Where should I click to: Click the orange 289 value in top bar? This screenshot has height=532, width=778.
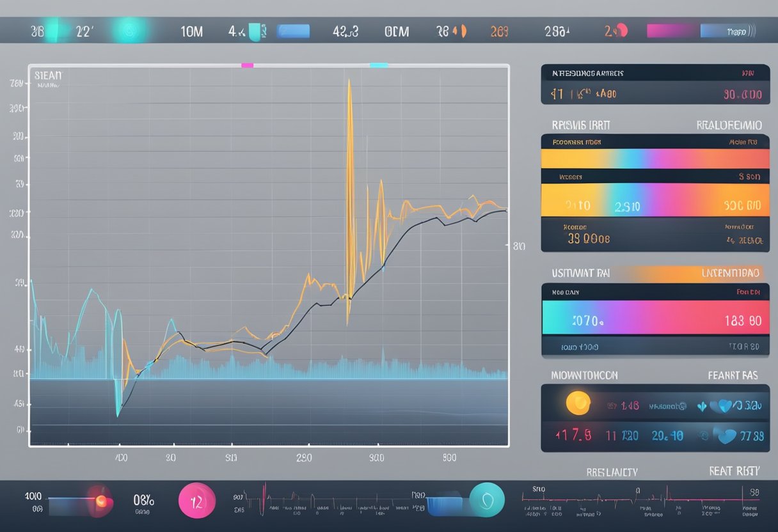pyautogui.click(x=499, y=31)
